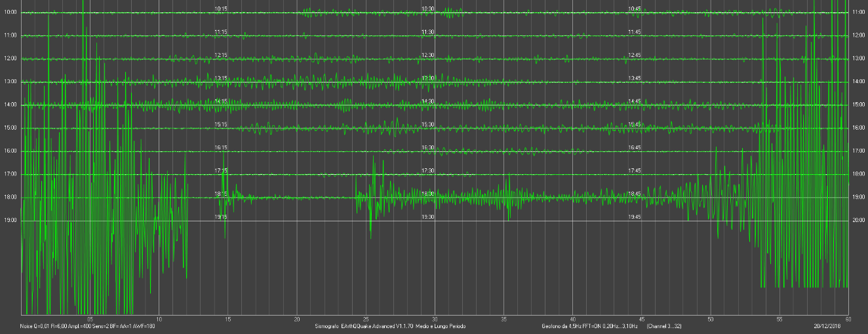This screenshot has height=334, width=868.
Task: Click the 13:00 row label on left axis
Action: (10, 82)
